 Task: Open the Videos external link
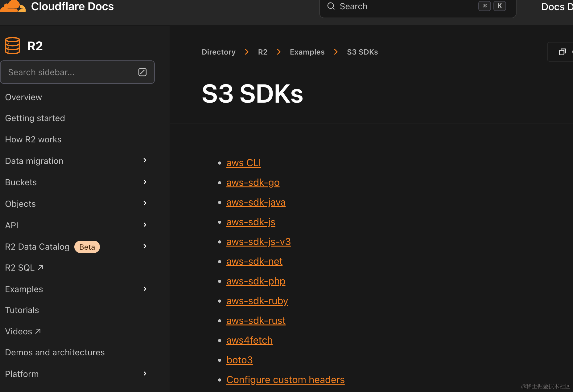coord(23,331)
